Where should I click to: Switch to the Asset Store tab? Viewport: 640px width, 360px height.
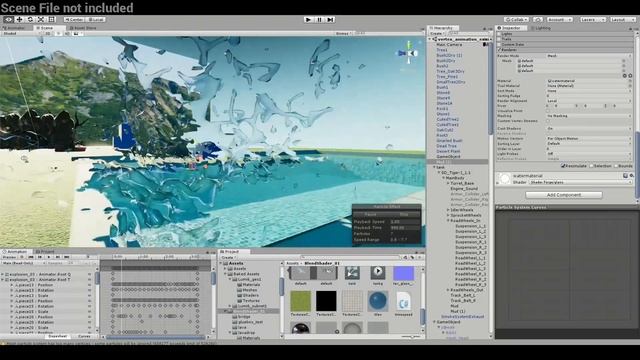(84, 28)
